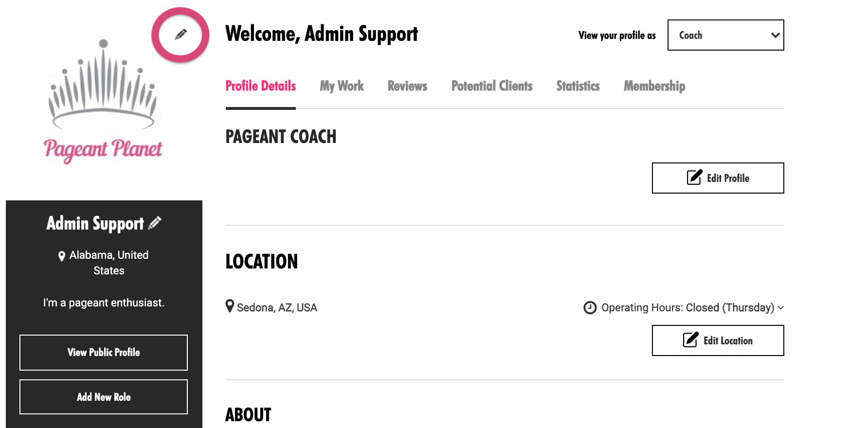The height and width of the screenshot is (428, 868).
Task: Click the dropdown arrow in Coach selector
Action: (x=775, y=35)
